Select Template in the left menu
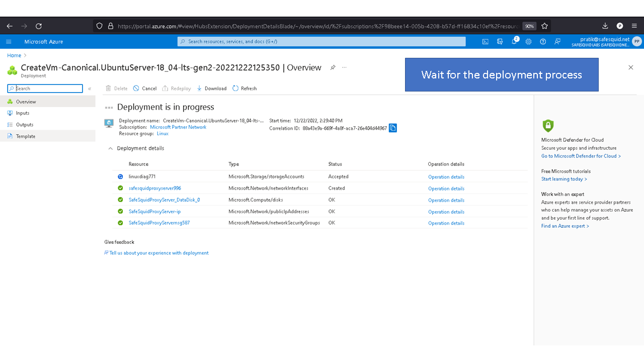This screenshot has width=644, height=362. click(47, 136)
